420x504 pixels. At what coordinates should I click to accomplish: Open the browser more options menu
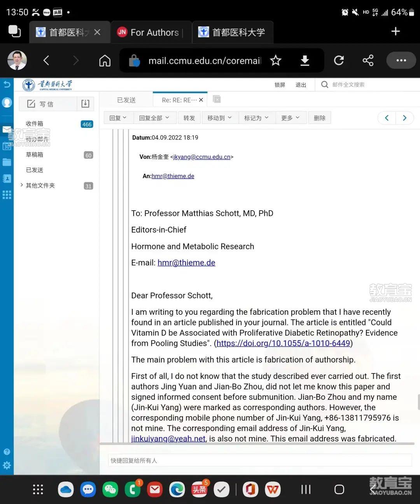click(x=401, y=60)
